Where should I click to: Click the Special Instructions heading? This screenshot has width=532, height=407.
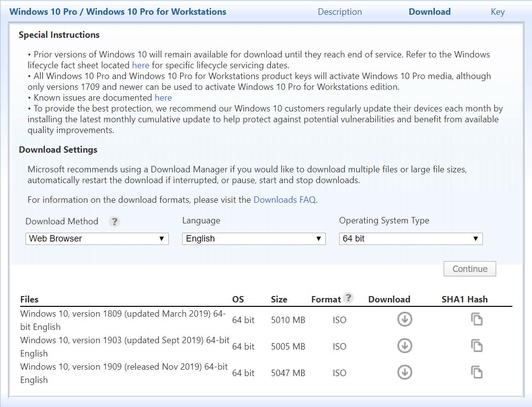pos(59,35)
